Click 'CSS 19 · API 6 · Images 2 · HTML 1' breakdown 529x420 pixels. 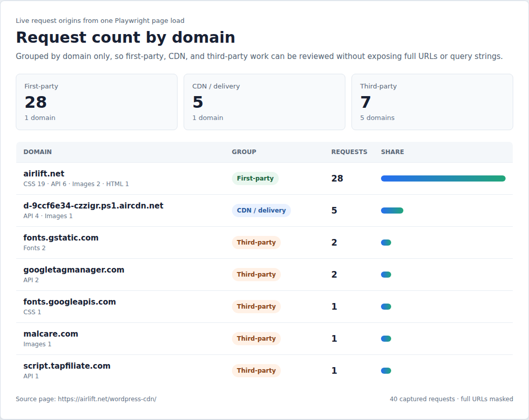76,184
